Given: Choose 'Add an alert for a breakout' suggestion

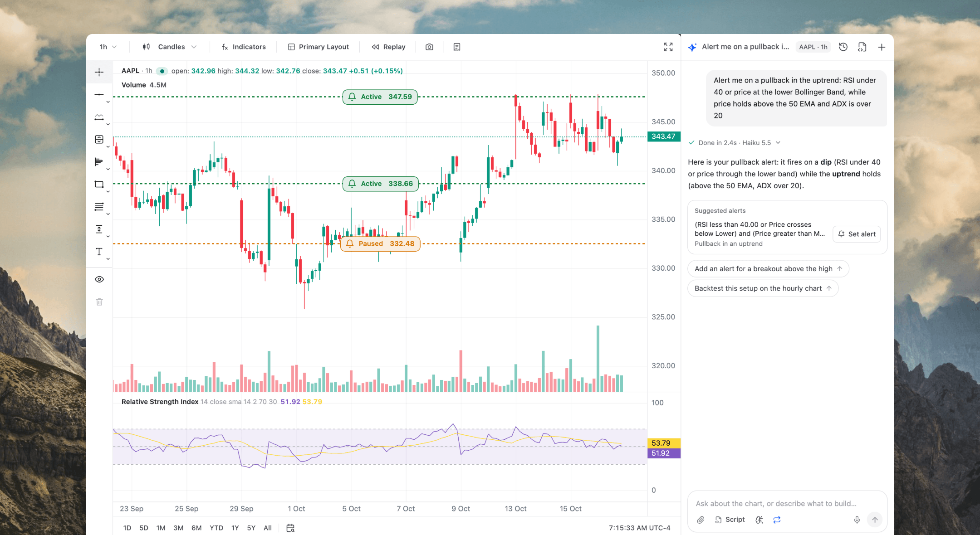Looking at the screenshot, I should [x=768, y=269].
